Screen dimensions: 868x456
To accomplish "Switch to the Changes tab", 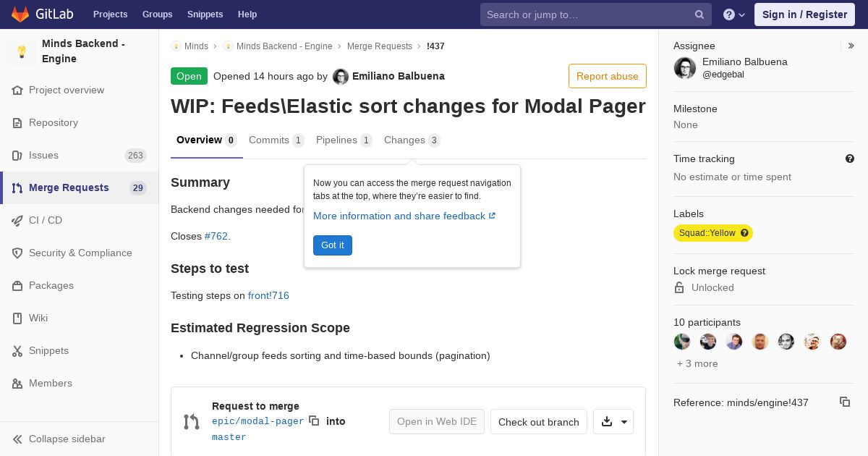I will click(x=412, y=140).
